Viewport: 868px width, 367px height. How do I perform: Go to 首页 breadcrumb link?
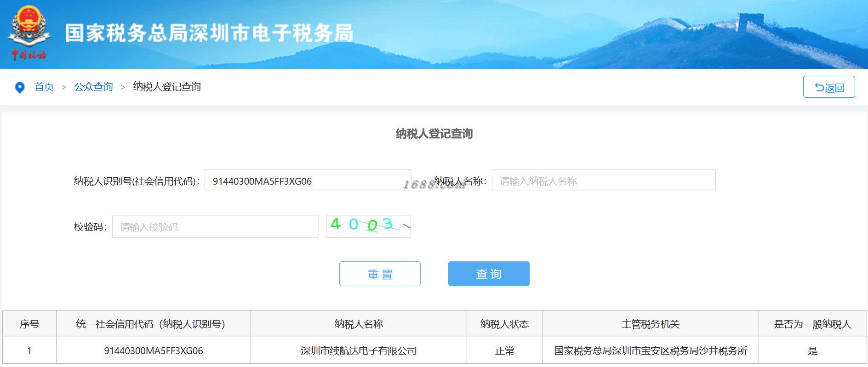point(44,87)
